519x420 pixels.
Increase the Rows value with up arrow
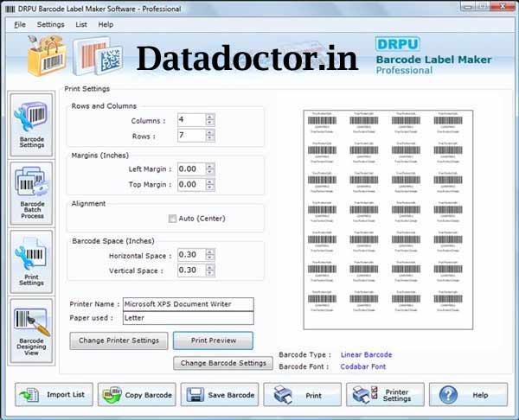pyautogui.click(x=210, y=132)
